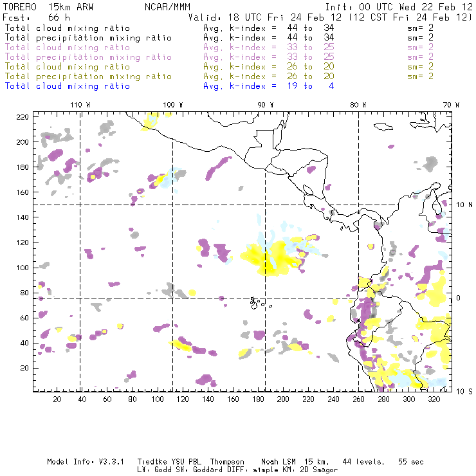Click the '100' tick on the vertical axis

tap(23, 268)
